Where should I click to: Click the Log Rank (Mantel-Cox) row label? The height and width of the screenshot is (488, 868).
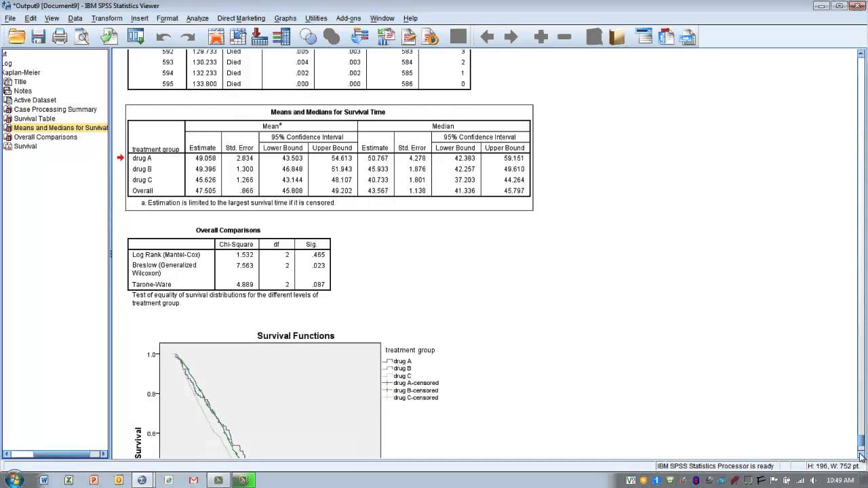(166, 254)
